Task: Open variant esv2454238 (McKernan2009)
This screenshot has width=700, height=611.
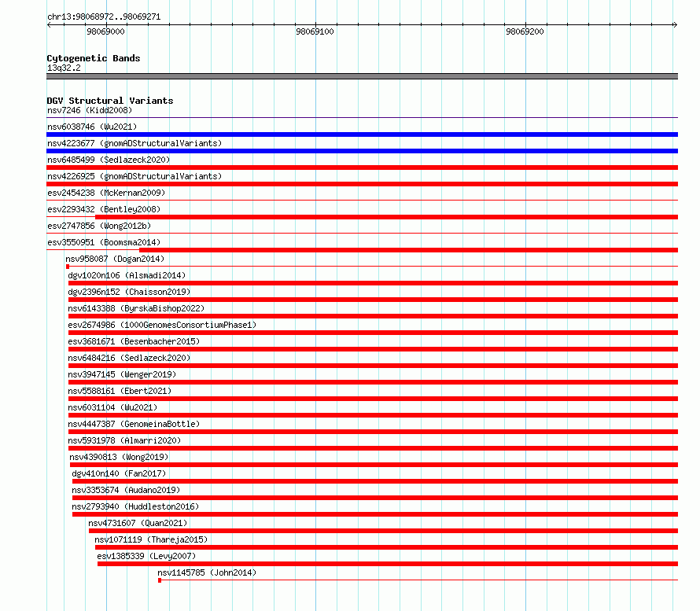Action: (x=106, y=193)
